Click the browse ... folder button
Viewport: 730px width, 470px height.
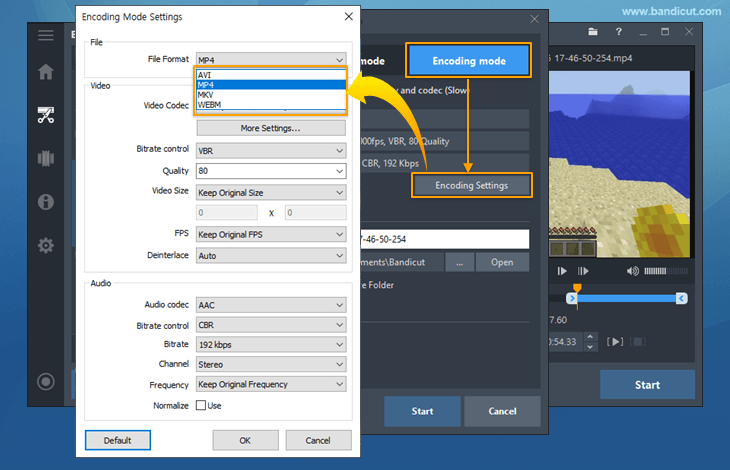460,262
